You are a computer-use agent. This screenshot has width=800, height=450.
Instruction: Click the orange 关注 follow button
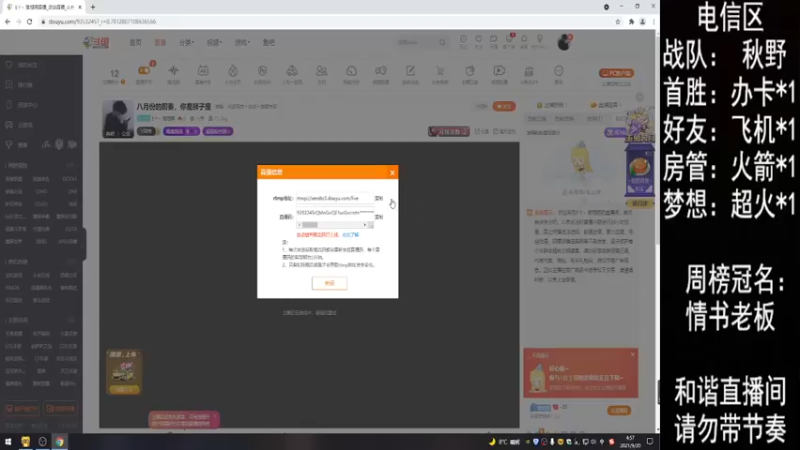pyautogui.click(x=504, y=106)
